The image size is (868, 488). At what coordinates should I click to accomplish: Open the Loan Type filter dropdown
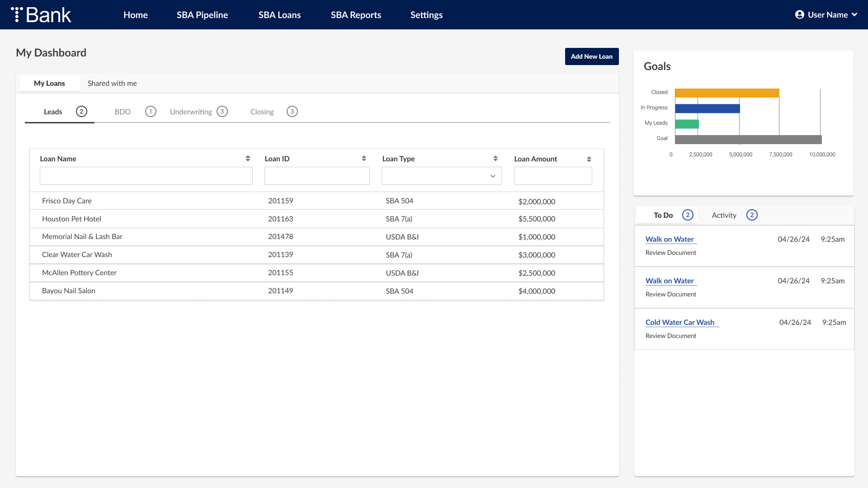[442, 176]
